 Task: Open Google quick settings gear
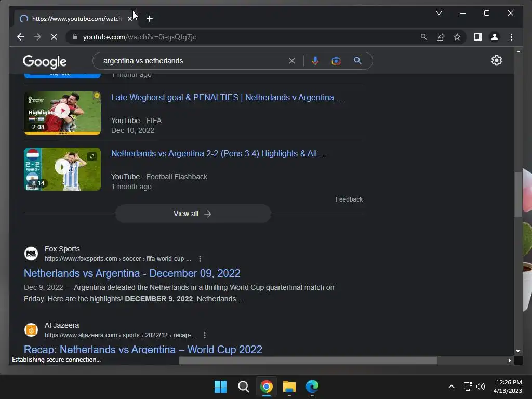coord(496,60)
